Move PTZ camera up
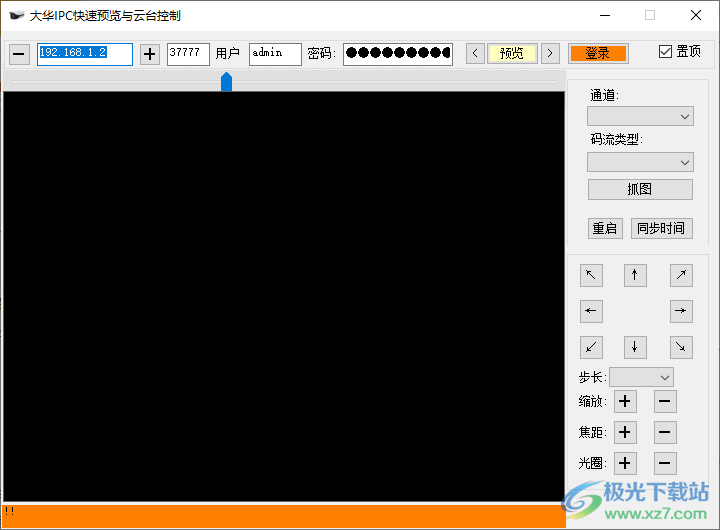Image resolution: width=720 pixels, height=530 pixels. click(635, 275)
